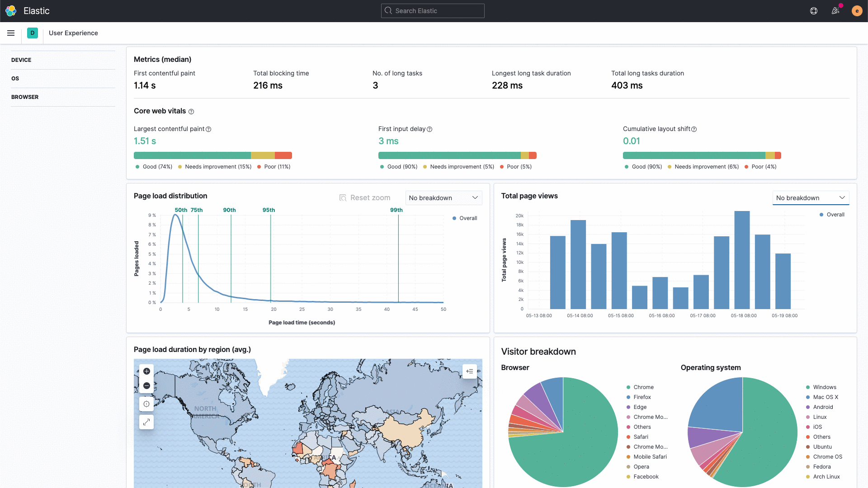Zoom out on the region map

point(146,386)
